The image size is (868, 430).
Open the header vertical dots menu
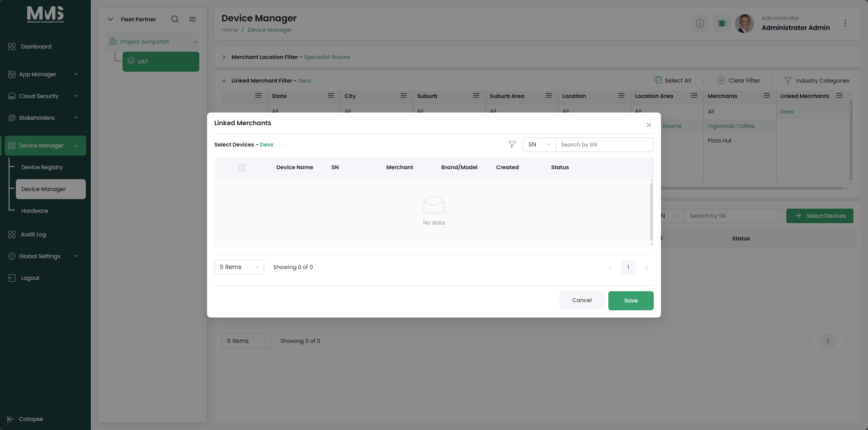tap(845, 23)
